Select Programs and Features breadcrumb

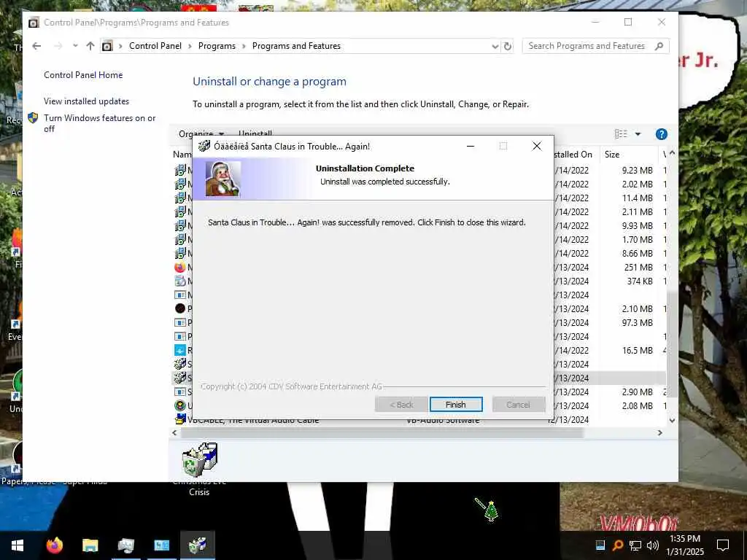point(296,46)
